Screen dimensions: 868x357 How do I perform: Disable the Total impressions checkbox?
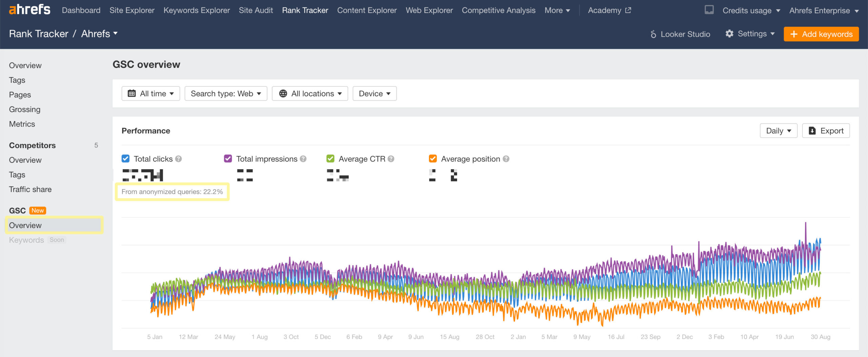(x=228, y=159)
